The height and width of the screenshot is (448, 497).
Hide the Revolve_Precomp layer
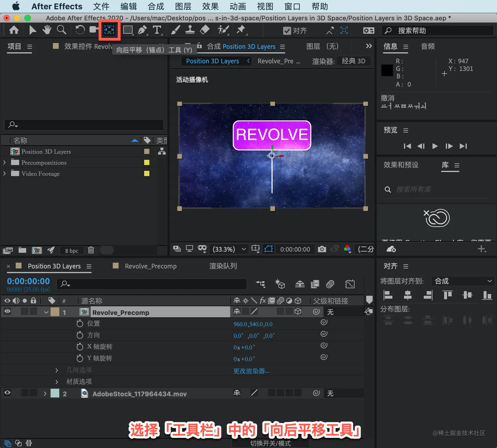coord(7,311)
